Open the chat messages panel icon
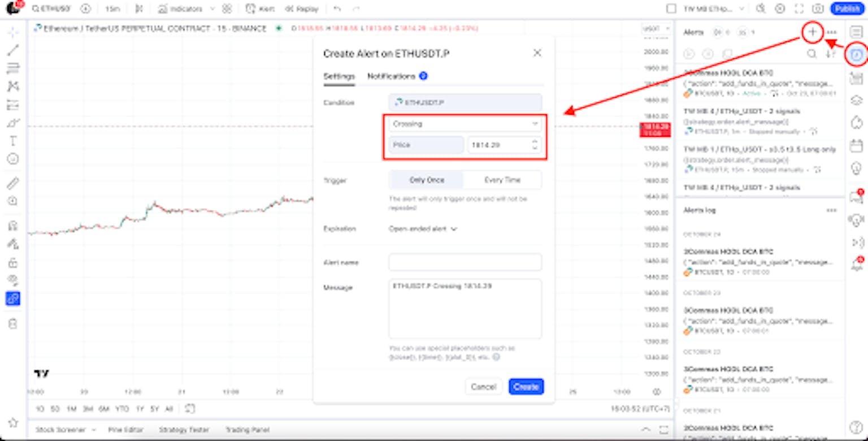 click(x=856, y=194)
